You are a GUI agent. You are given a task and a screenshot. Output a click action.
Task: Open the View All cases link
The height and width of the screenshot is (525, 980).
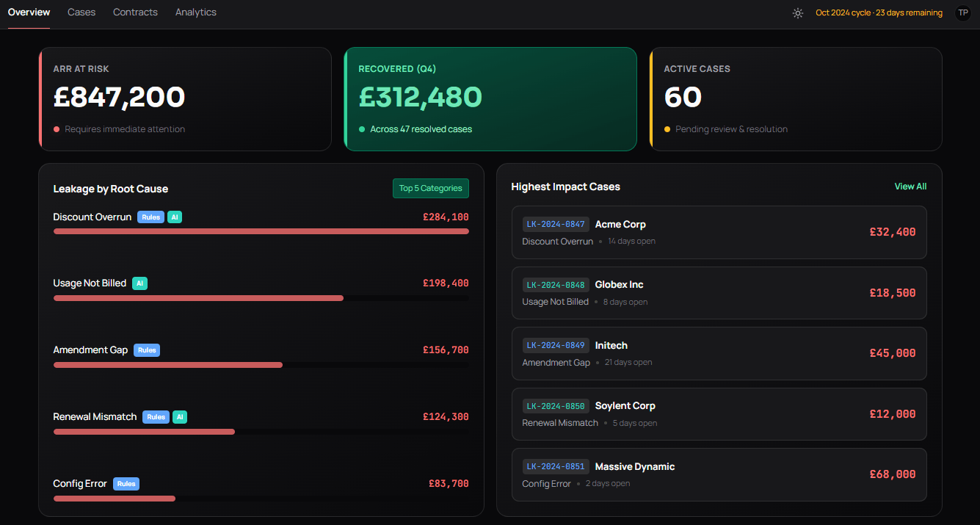point(910,187)
